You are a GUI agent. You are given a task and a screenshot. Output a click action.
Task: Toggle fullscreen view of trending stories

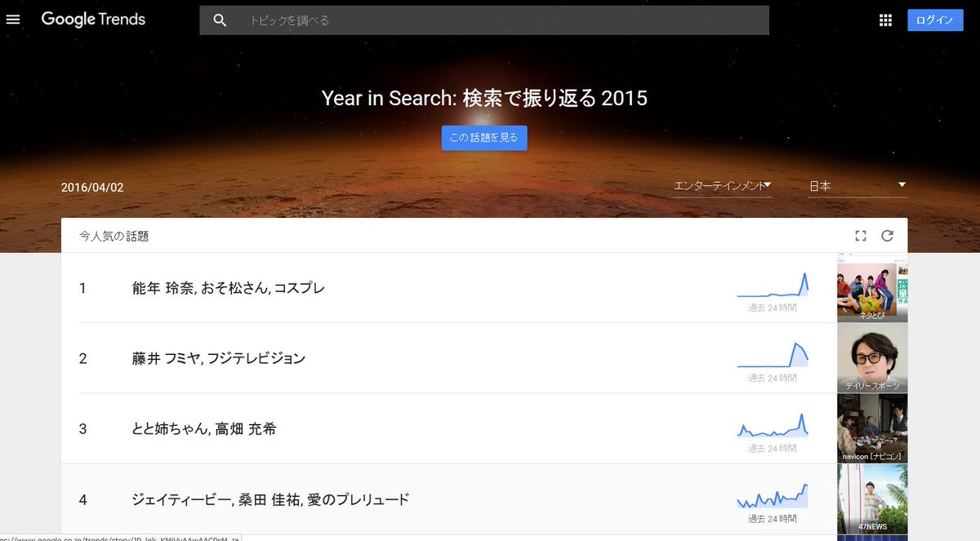860,236
